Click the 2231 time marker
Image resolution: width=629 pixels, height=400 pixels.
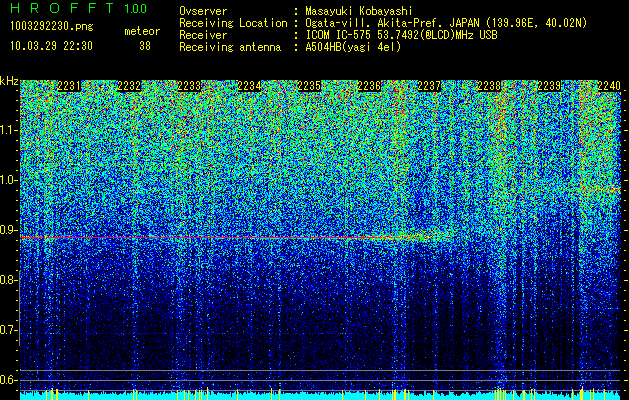(x=69, y=86)
